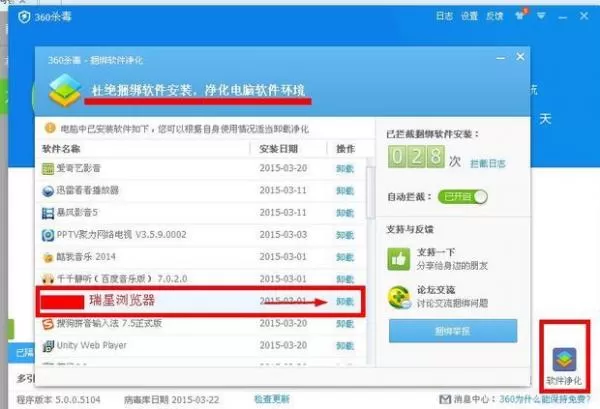This screenshot has height=409, width=600.
Task: Click the 搜狗拼音输入法 7.5正式版 row name
Action: (109, 324)
